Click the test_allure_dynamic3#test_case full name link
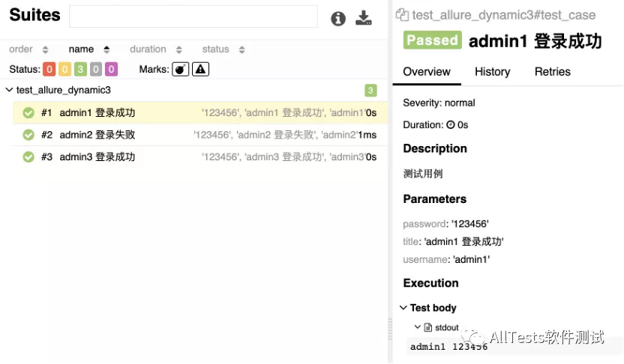The image size is (624, 364). (504, 15)
